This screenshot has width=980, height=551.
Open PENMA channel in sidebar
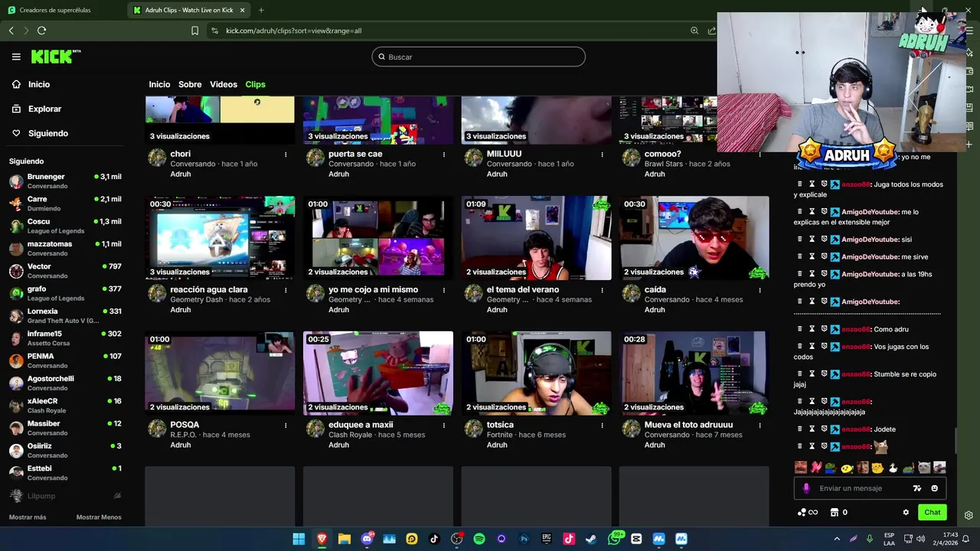tap(65, 360)
